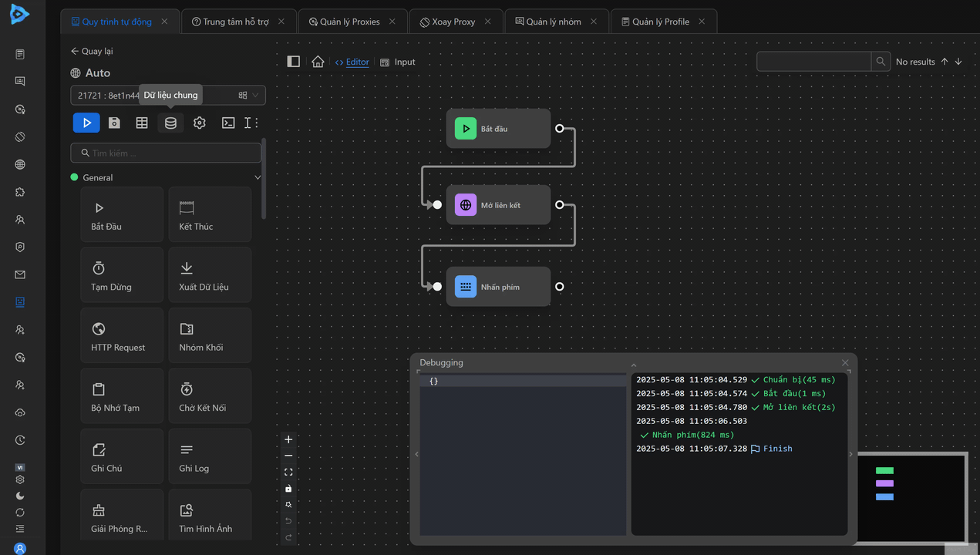Screen dimensions: 980x555
Task: Collapse the General category section
Action: pos(258,177)
